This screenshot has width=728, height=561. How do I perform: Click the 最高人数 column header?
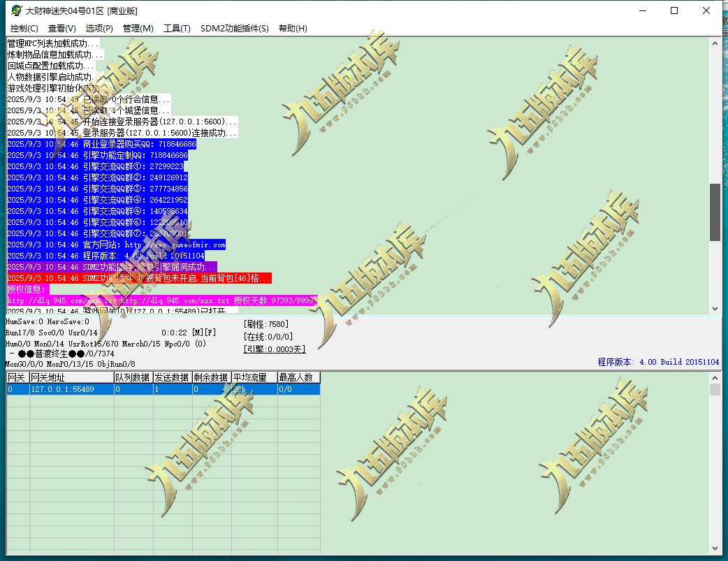coord(299,377)
